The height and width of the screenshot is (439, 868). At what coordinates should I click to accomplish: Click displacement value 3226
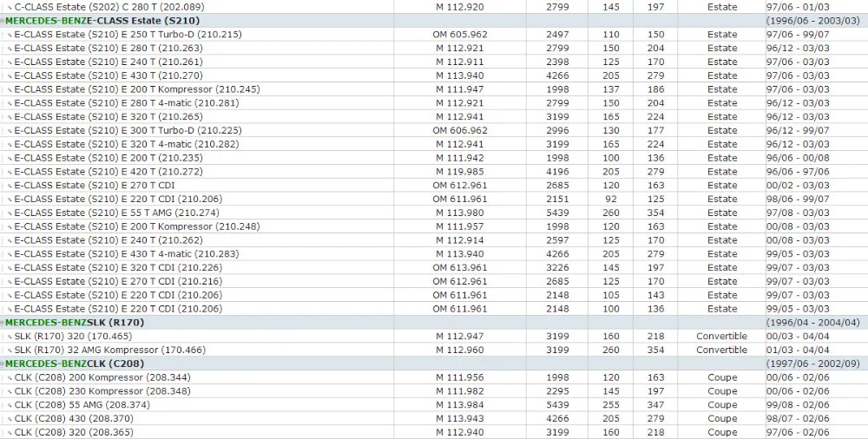[557, 268]
